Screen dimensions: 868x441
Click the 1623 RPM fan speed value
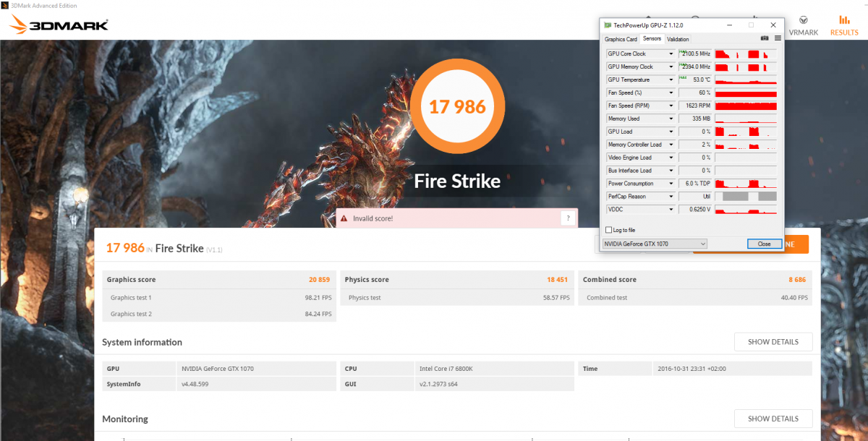coord(695,106)
